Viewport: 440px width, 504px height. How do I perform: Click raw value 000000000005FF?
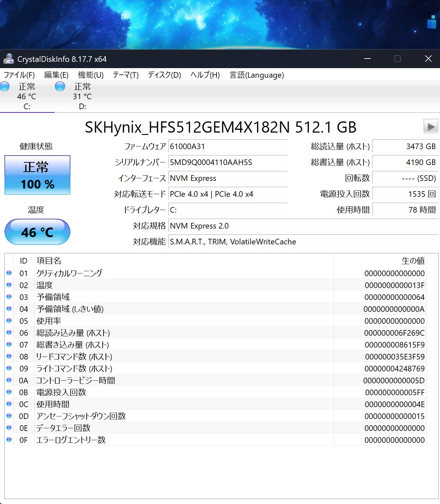click(395, 392)
